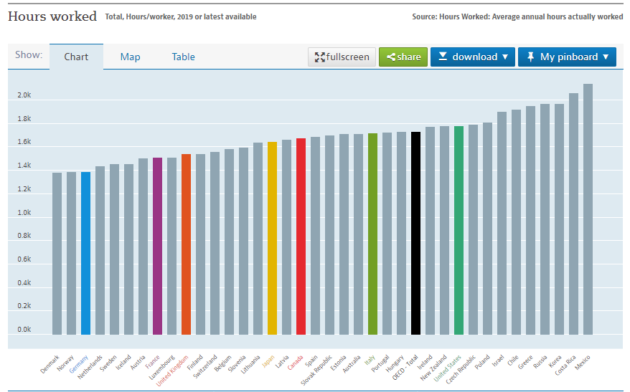Click the France axis label
This screenshot has width=630, height=392.
(153, 362)
